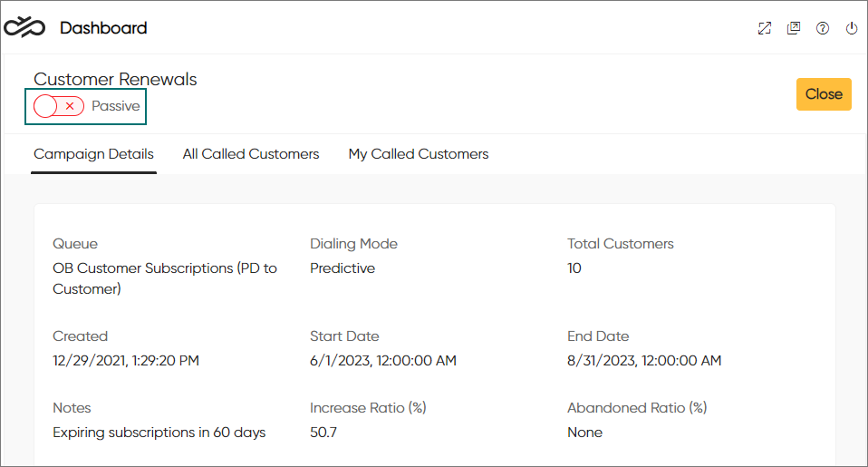
Task: Click the cloud logo icon beside Dashboard
Action: click(24, 28)
